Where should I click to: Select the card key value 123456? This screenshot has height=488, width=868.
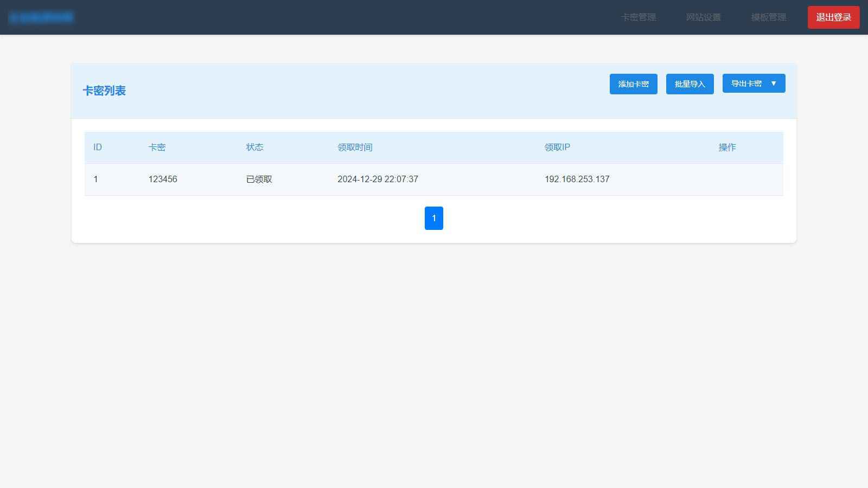pos(163,179)
